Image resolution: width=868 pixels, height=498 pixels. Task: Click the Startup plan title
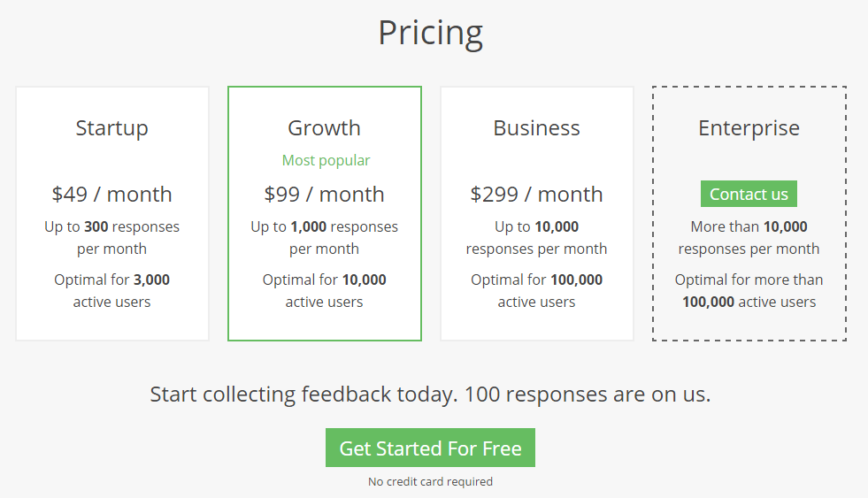click(111, 128)
